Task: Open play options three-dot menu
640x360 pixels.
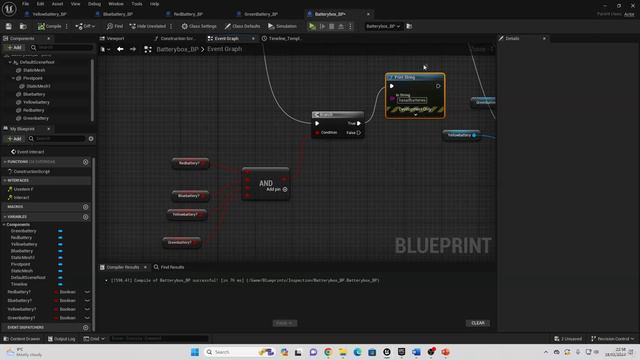Action: [x=350, y=26]
